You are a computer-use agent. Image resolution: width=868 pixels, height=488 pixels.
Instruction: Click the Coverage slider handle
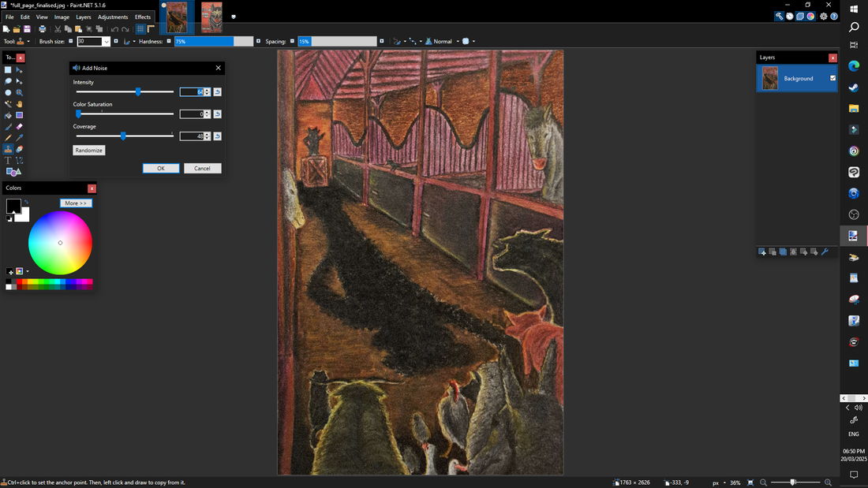123,136
